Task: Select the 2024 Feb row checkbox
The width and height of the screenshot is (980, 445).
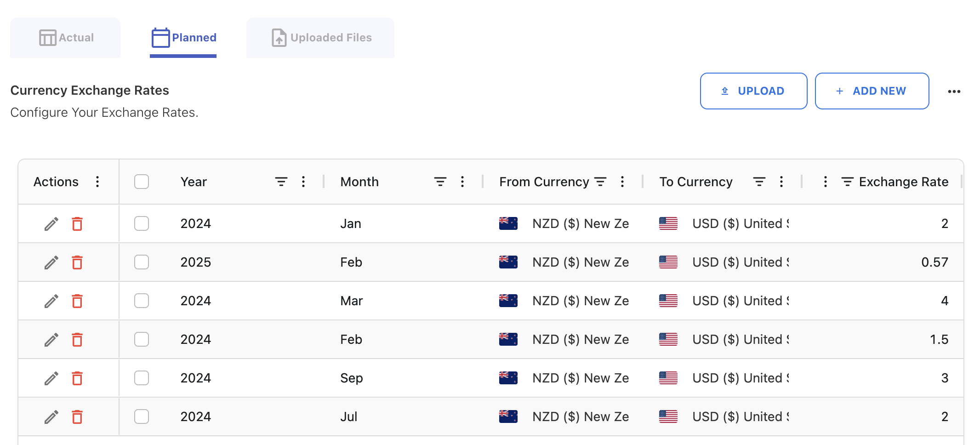Action: pos(142,339)
